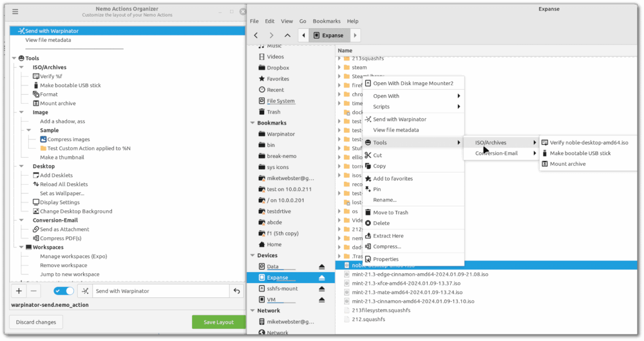Click the green Save Layout button
Viewport: 644px width, 341px height.
(219, 322)
